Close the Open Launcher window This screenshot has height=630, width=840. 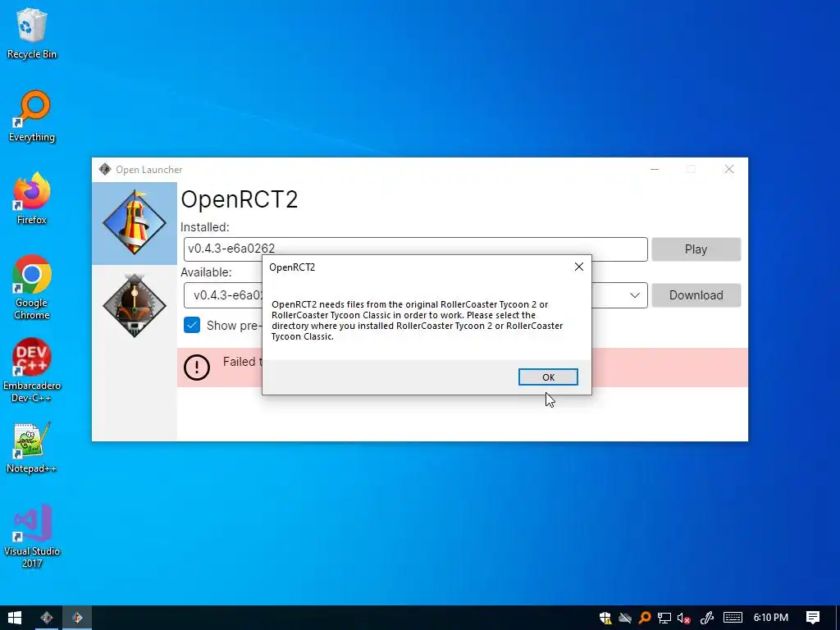pos(729,169)
